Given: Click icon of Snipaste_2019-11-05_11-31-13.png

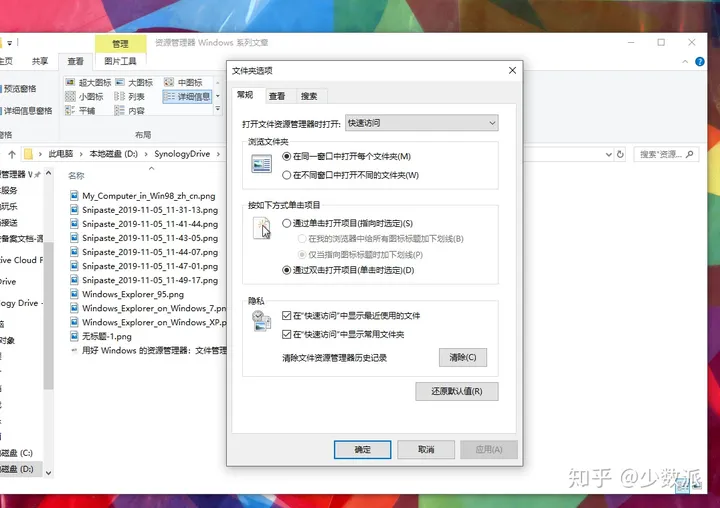Looking at the screenshot, I should (74, 210).
